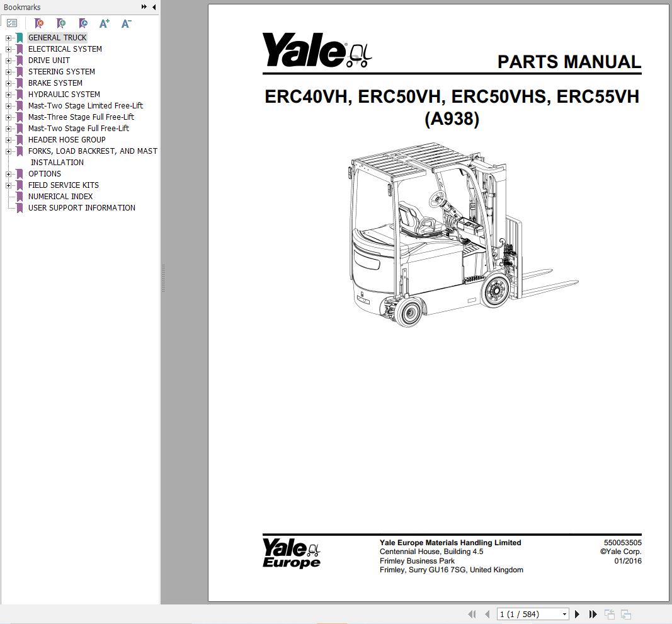Select the OPTIONS bookmark entry

point(44,173)
